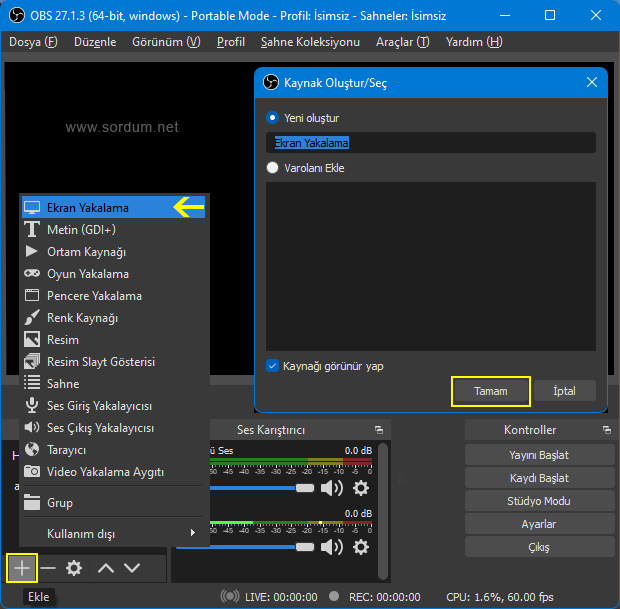Mute the first audio track speaker icon
Viewport: 620px width, 609px height.
coord(331,488)
